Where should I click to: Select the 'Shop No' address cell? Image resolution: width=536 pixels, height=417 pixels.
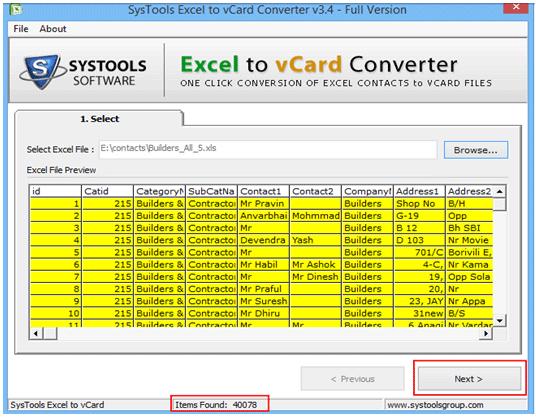419,204
